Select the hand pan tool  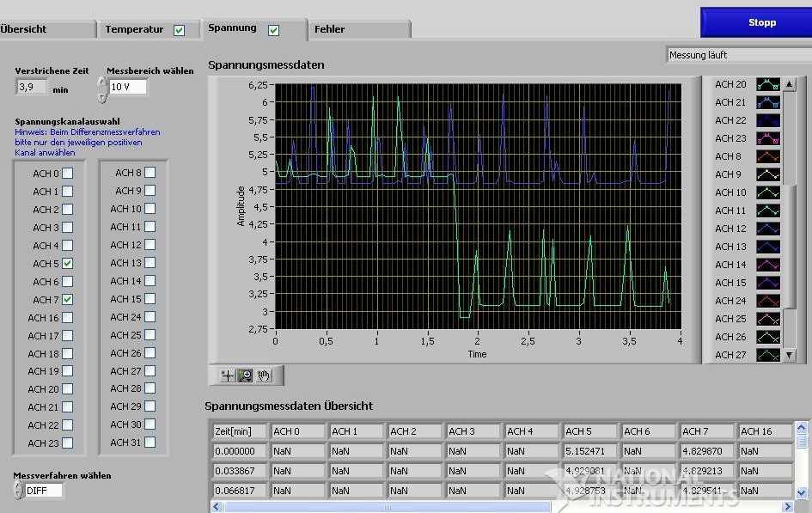[x=265, y=376]
